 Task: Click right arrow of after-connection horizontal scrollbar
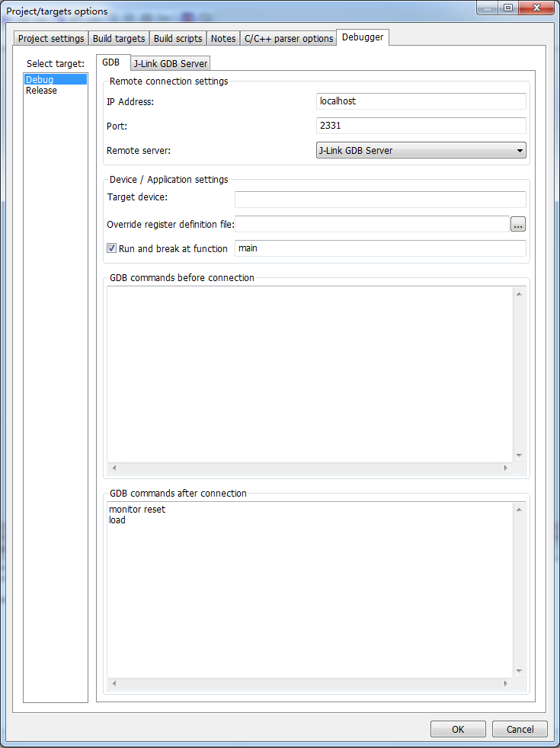pos(506,683)
